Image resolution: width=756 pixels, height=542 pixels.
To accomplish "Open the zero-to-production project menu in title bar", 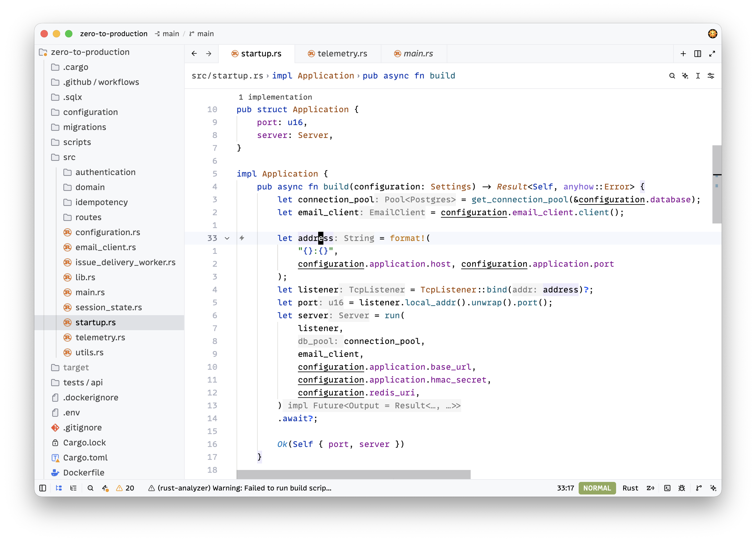I will click(114, 34).
